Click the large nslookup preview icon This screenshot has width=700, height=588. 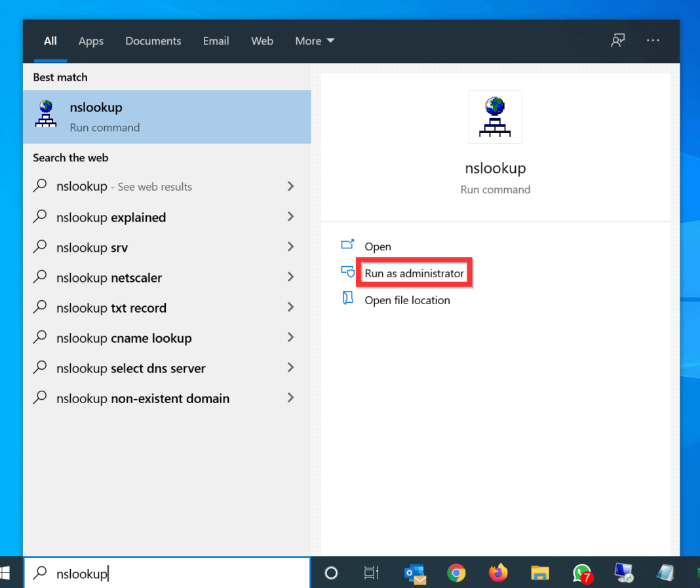(x=495, y=116)
